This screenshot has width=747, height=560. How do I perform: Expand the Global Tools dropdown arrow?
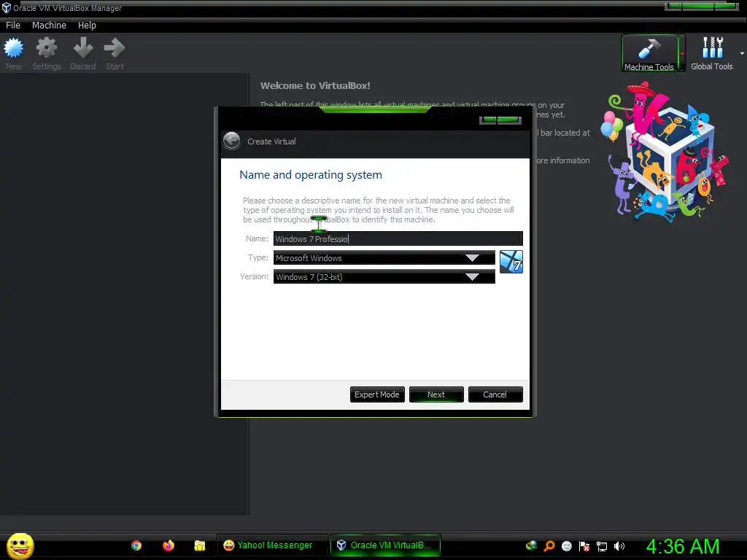point(742,53)
